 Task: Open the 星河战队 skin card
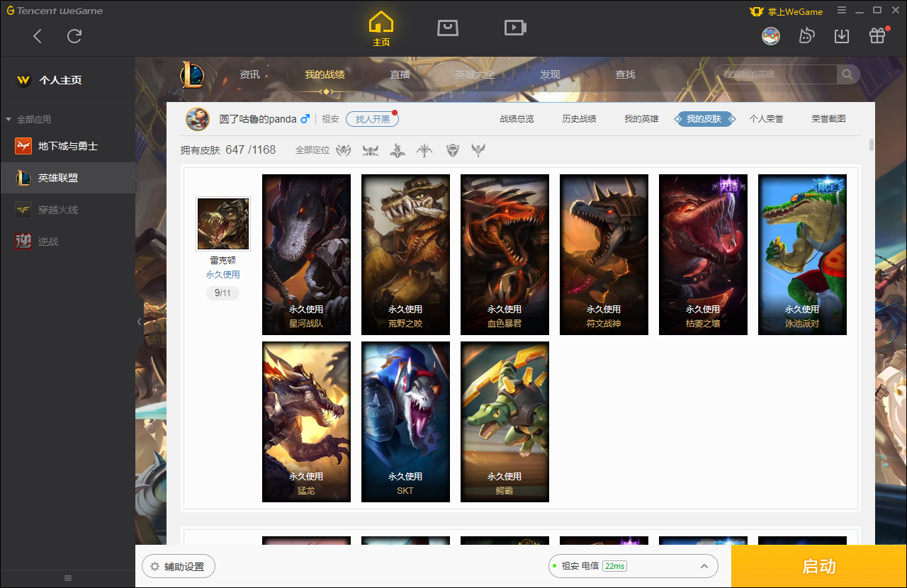[x=306, y=255]
